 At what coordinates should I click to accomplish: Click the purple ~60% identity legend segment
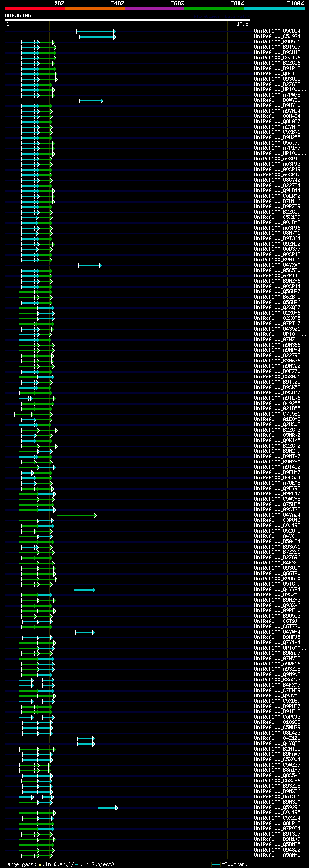pyautogui.click(x=154, y=9)
